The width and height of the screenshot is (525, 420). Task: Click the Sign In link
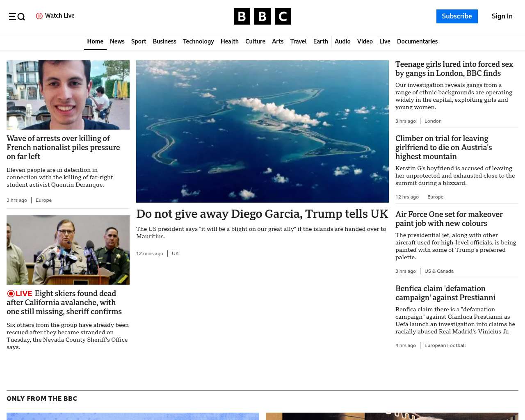click(502, 16)
